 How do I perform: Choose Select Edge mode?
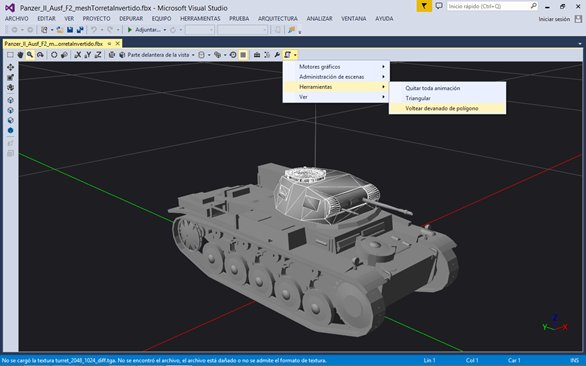pyautogui.click(x=10, y=110)
